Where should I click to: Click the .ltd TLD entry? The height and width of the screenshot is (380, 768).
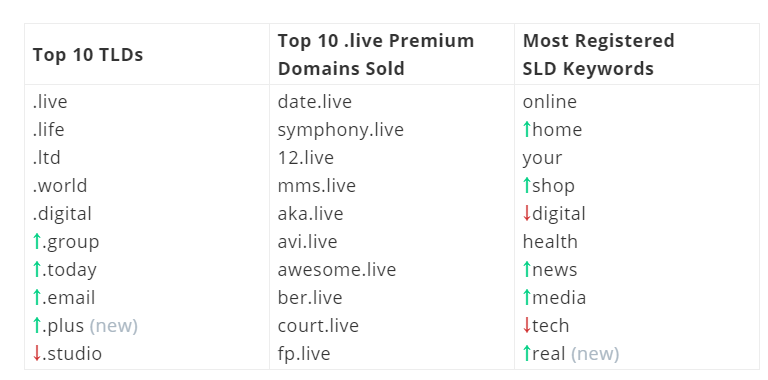pos(47,158)
